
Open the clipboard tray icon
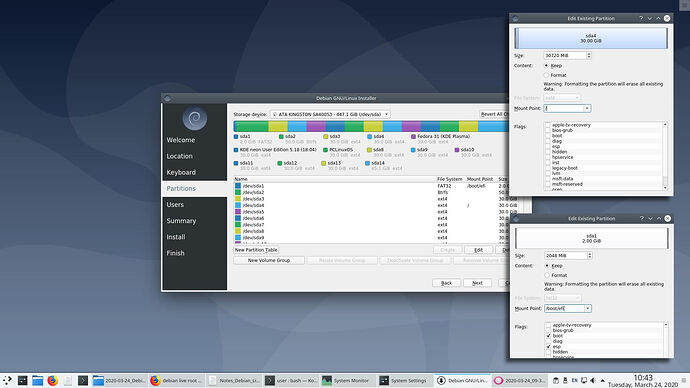click(556, 381)
